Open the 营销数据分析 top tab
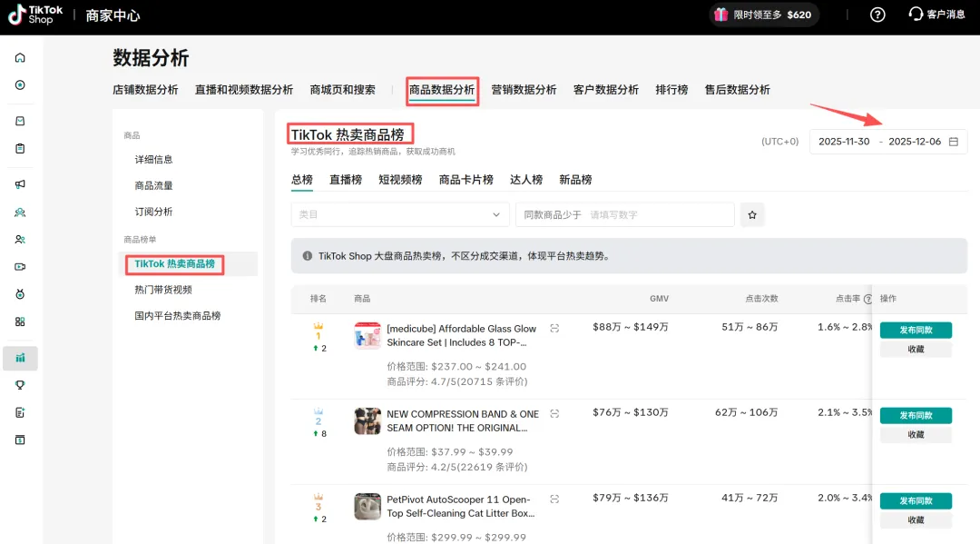 pos(524,90)
